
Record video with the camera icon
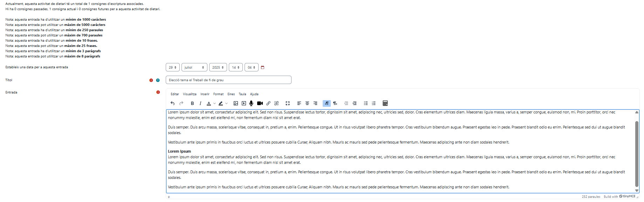click(x=260, y=103)
